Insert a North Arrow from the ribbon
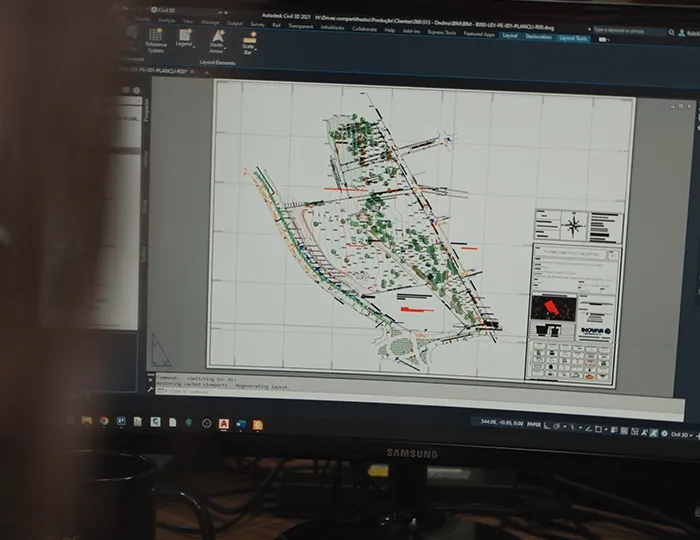The height and width of the screenshot is (540, 700). (x=217, y=41)
